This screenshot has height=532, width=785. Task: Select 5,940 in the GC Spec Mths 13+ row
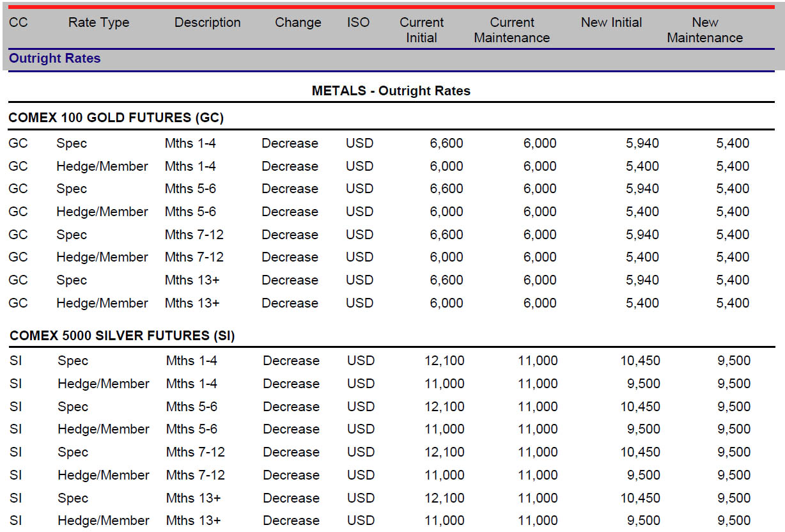coord(642,280)
